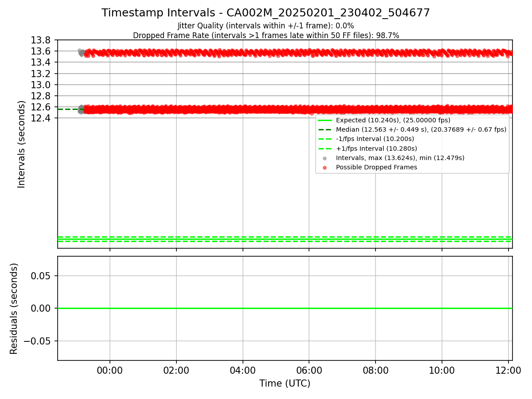Click the '13.0' y-axis tick label
The image size is (532, 399).
pyautogui.click(x=40, y=85)
